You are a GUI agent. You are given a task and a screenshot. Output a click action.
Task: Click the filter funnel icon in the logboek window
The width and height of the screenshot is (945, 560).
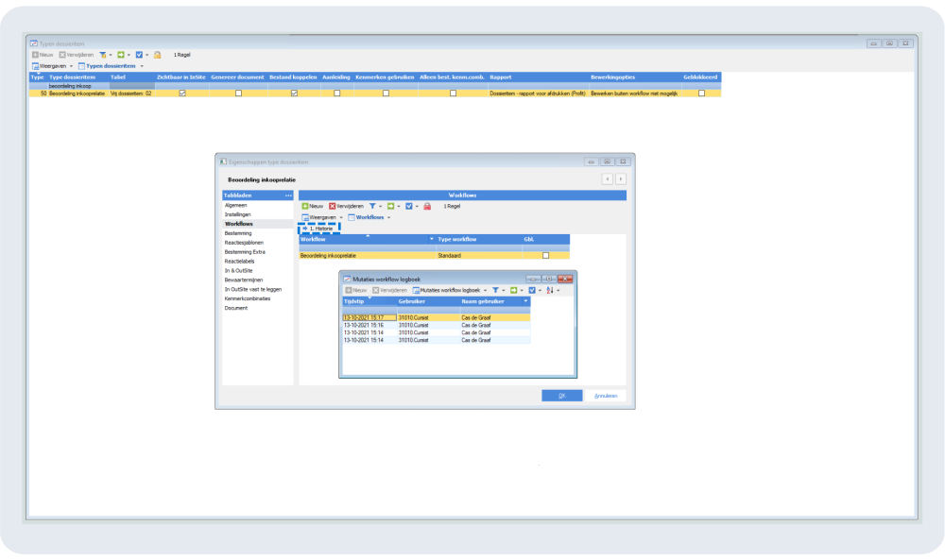coord(495,290)
